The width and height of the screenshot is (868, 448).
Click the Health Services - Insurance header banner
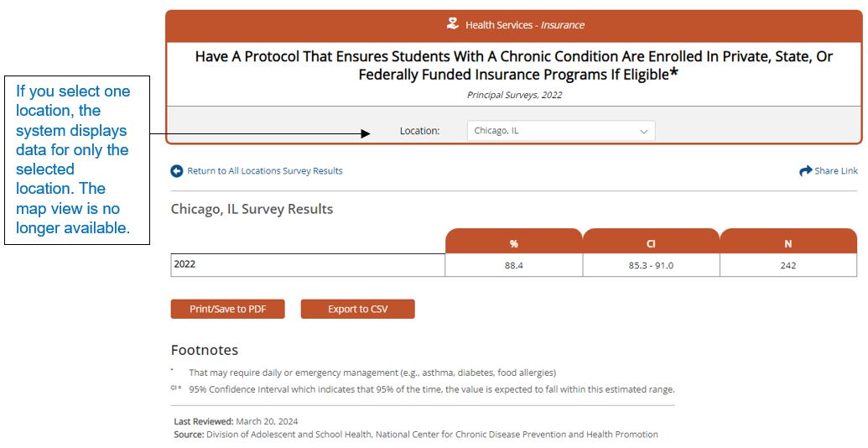(514, 25)
